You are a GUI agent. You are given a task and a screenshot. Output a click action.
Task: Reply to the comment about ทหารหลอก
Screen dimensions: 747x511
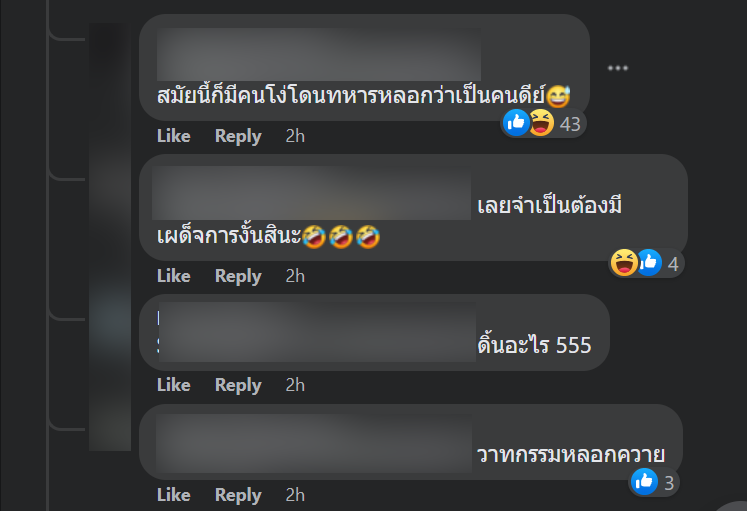point(238,136)
